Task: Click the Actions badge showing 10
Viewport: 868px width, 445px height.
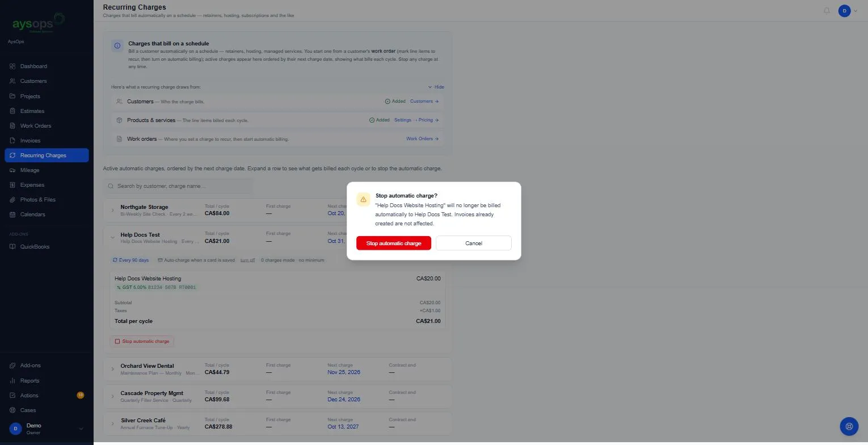Action: tap(80, 395)
